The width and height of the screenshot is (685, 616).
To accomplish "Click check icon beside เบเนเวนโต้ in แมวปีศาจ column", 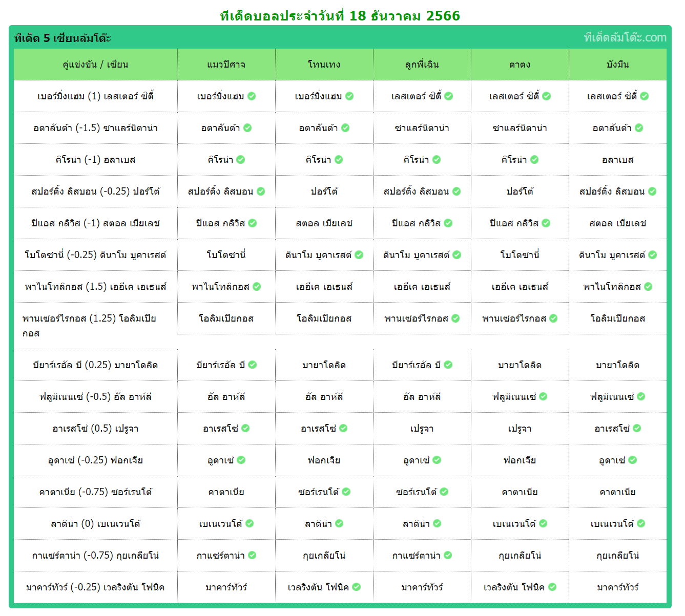I will (250, 524).
